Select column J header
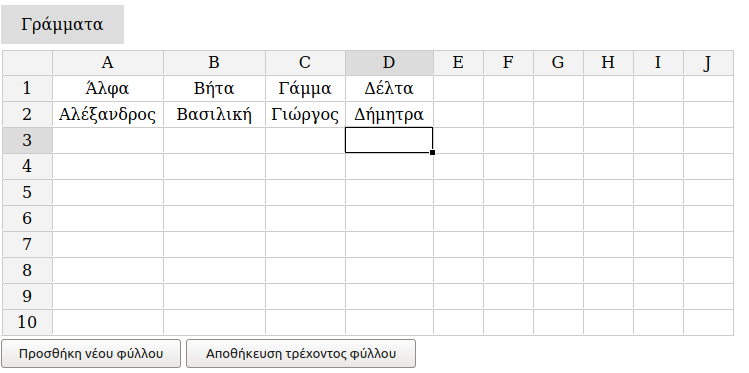 (708, 63)
